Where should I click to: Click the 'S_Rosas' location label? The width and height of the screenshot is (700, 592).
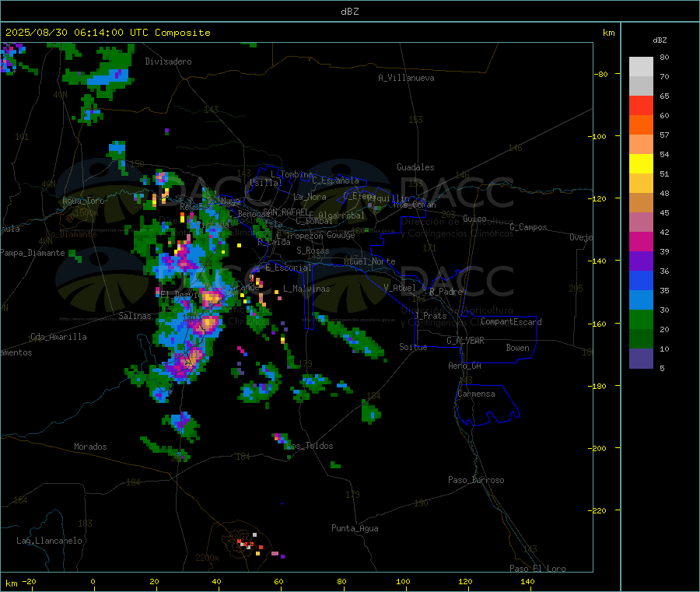[313, 250]
